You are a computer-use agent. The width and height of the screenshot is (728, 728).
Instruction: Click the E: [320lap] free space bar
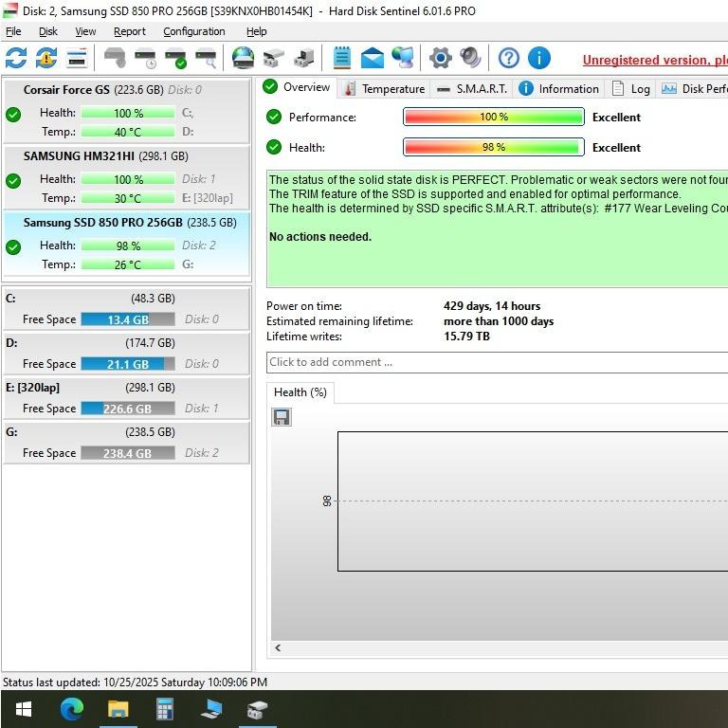pyautogui.click(x=127, y=409)
